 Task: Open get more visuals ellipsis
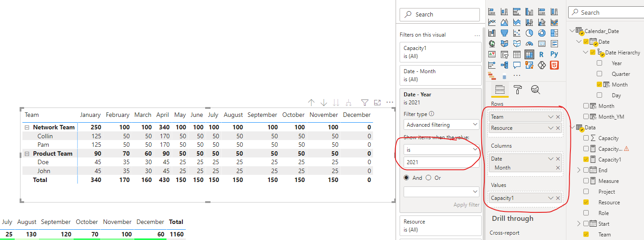(x=517, y=75)
